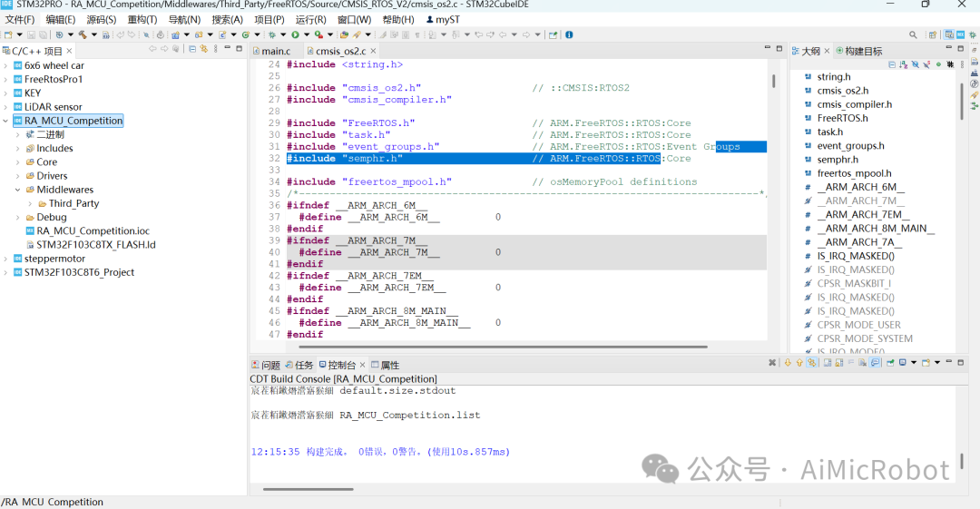Toggle the group macros icon in outline
980x509 pixels.
950,64
